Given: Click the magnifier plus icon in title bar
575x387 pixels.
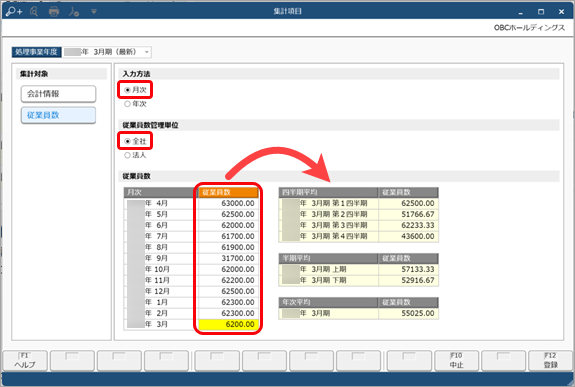Looking at the screenshot, I should 14,12.
